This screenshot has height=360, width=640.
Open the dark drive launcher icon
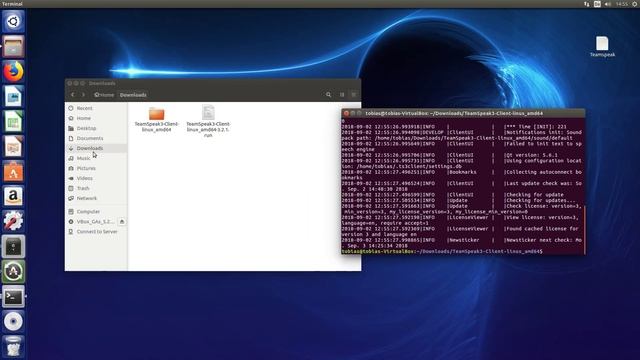pos(13,247)
